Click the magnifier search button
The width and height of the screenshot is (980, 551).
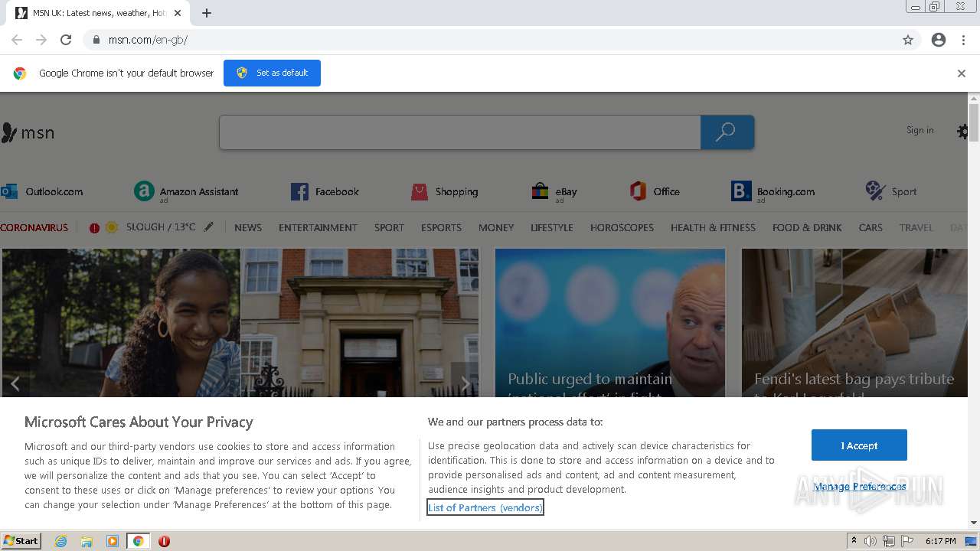pyautogui.click(x=727, y=132)
